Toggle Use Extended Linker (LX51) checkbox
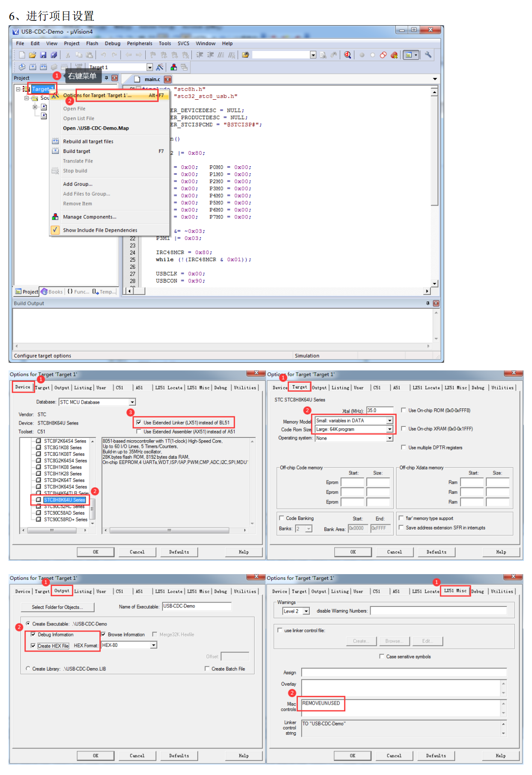The width and height of the screenshot is (532, 775). (139, 422)
